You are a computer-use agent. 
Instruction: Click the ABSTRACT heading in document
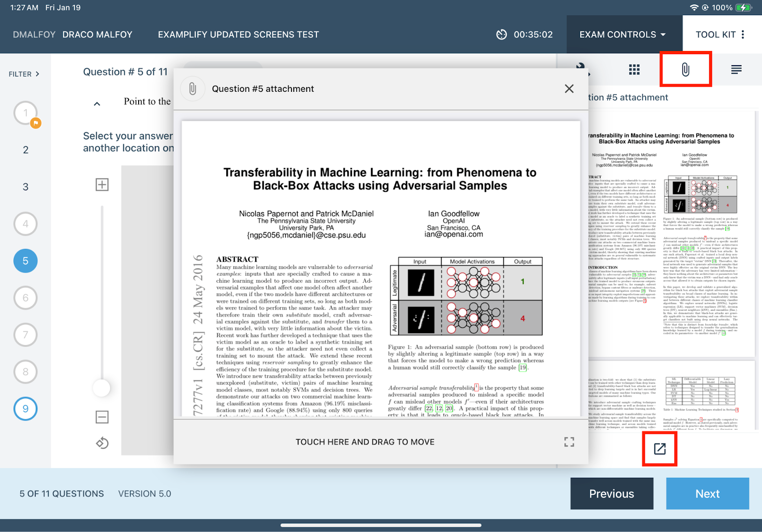237,259
